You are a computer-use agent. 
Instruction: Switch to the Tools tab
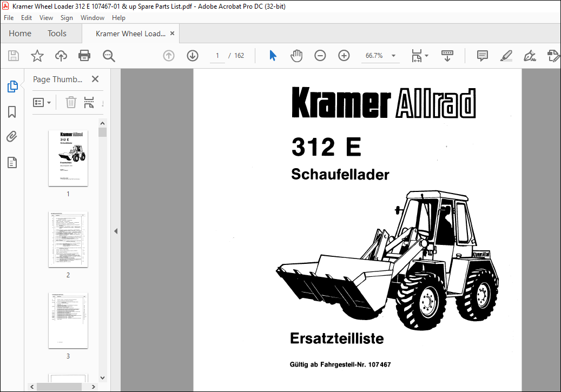coord(57,34)
